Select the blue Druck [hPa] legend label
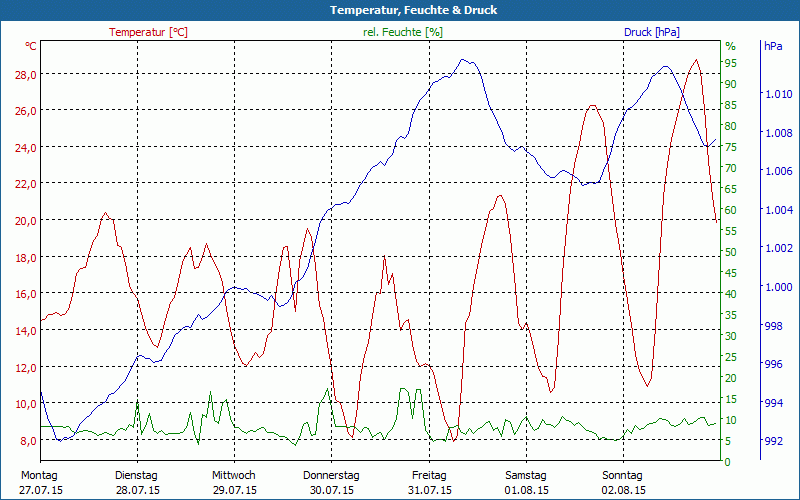800x500 pixels. [x=651, y=32]
